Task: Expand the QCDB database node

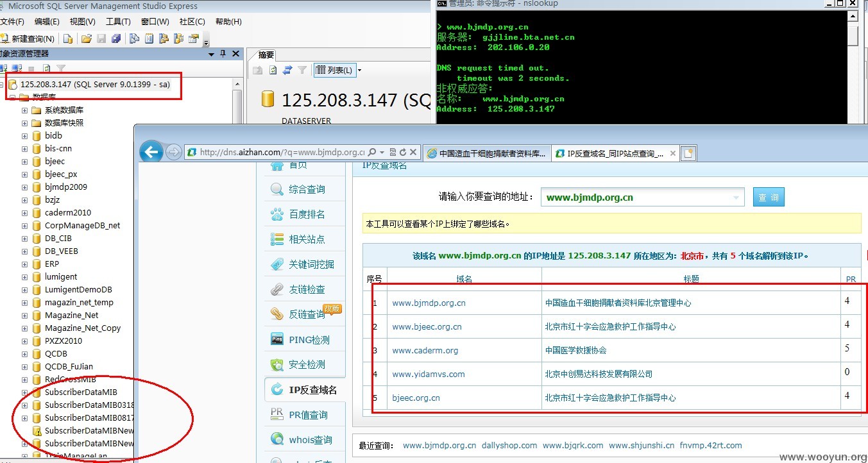Action: [x=25, y=354]
